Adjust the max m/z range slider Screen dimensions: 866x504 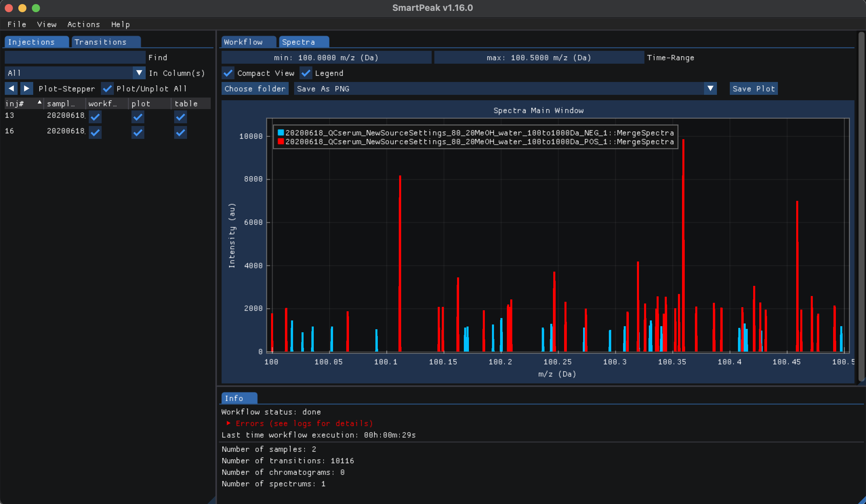pos(539,57)
